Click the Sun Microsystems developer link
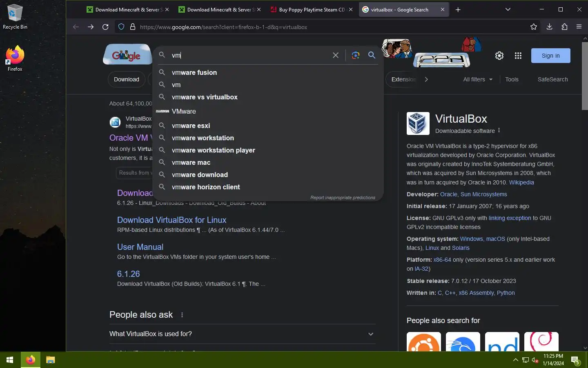The height and width of the screenshot is (368, 588). pos(484,194)
